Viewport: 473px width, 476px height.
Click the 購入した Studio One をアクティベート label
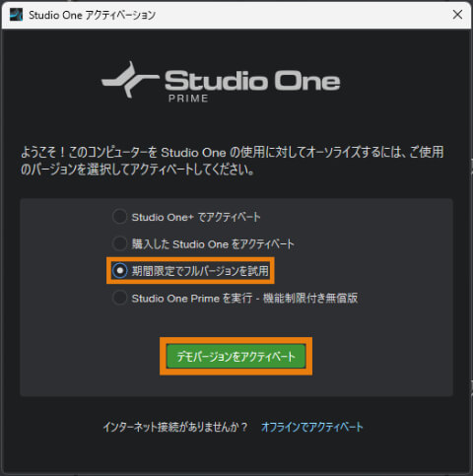(213, 244)
